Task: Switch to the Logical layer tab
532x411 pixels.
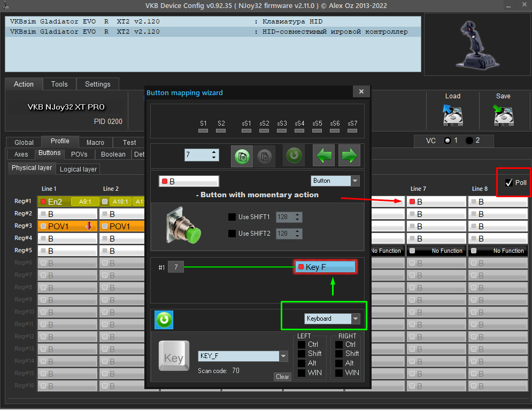Action: coord(78,169)
